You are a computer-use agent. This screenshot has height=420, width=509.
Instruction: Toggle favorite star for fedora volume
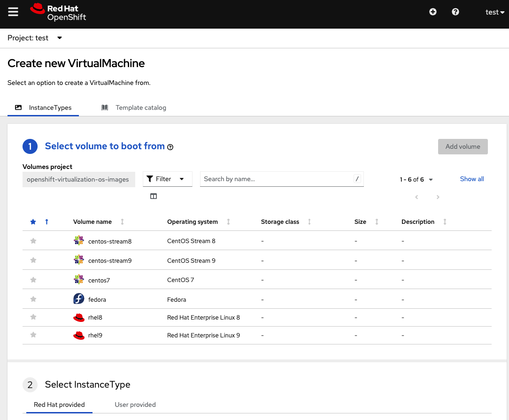coord(33,299)
